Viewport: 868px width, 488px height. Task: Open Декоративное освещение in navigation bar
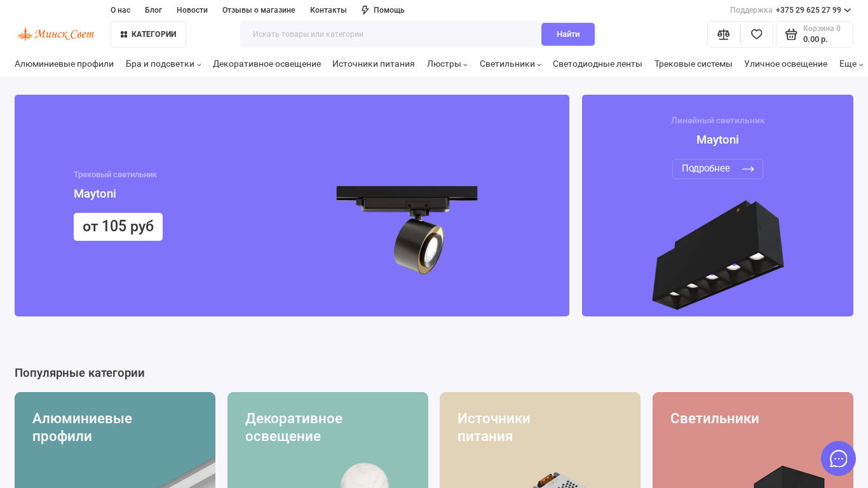pyautogui.click(x=267, y=64)
